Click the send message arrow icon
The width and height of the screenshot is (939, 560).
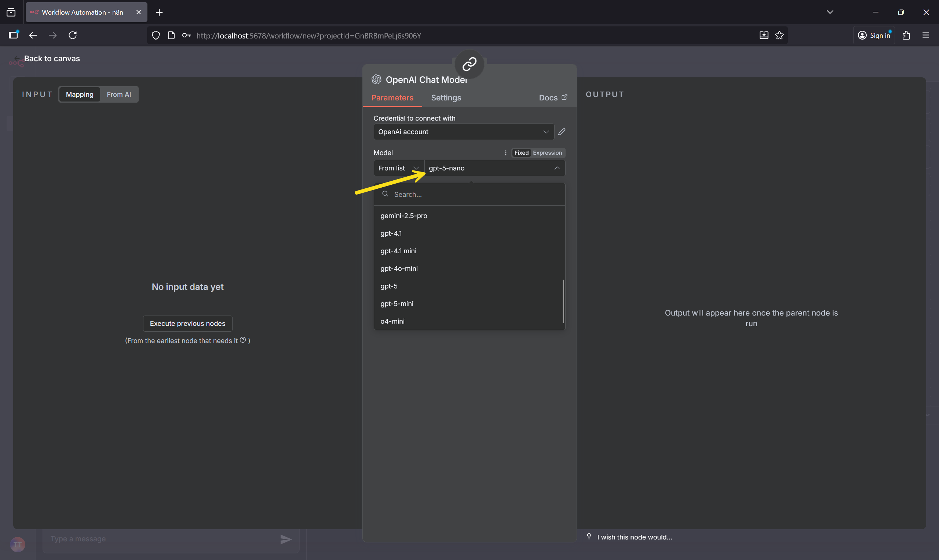(x=286, y=539)
